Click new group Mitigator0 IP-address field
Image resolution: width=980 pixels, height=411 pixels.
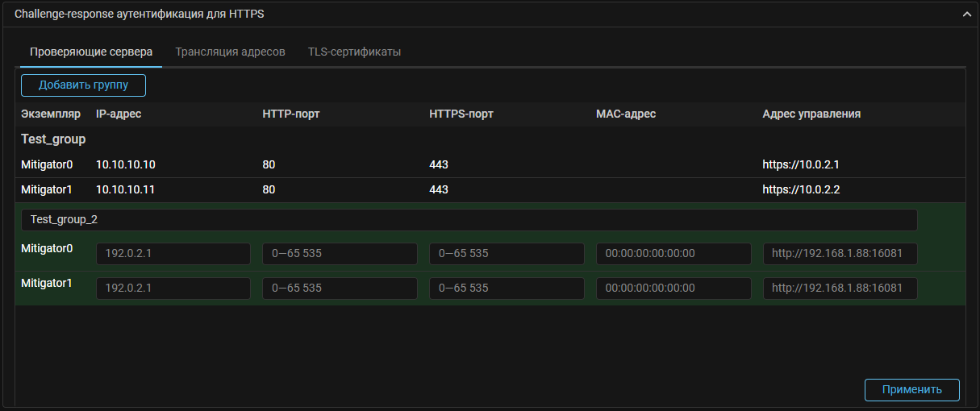pyautogui.click(x=173, y=254)
